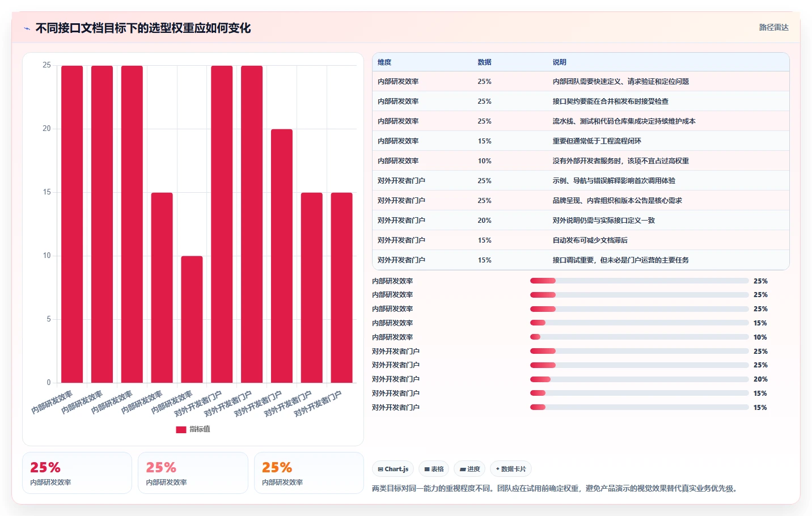Click the 数据 column header

pos(484,62)
